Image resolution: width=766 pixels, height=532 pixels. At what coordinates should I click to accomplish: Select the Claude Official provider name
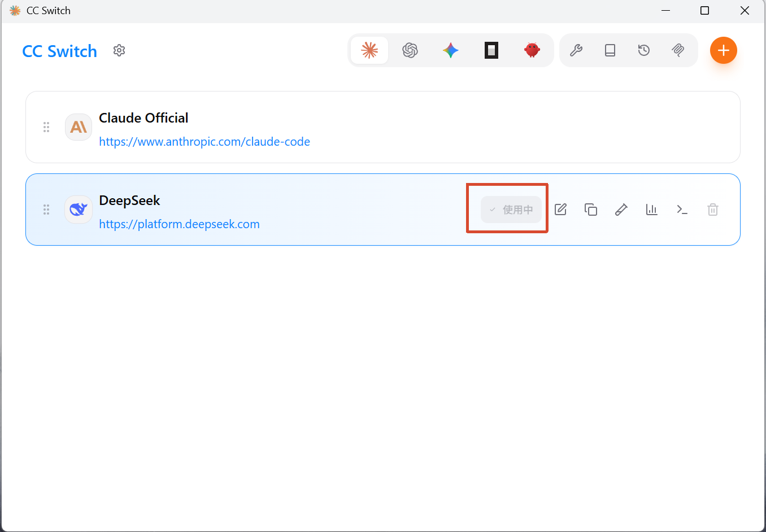pos(143,117)
